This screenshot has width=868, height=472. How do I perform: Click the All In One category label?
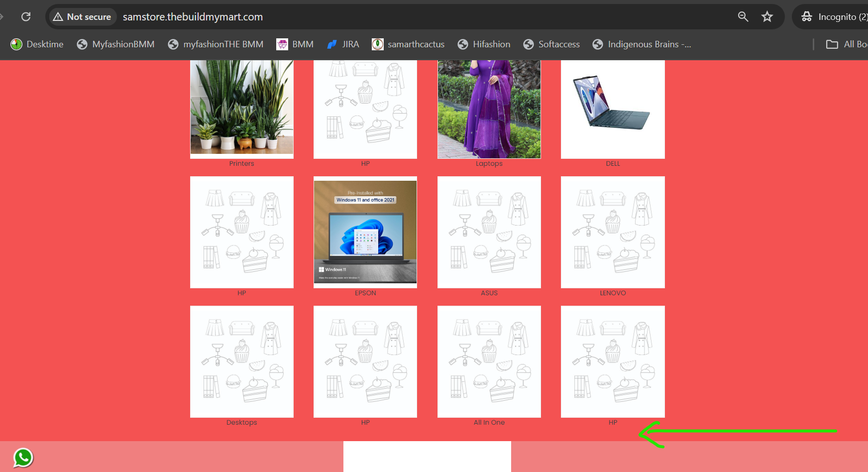489,422
